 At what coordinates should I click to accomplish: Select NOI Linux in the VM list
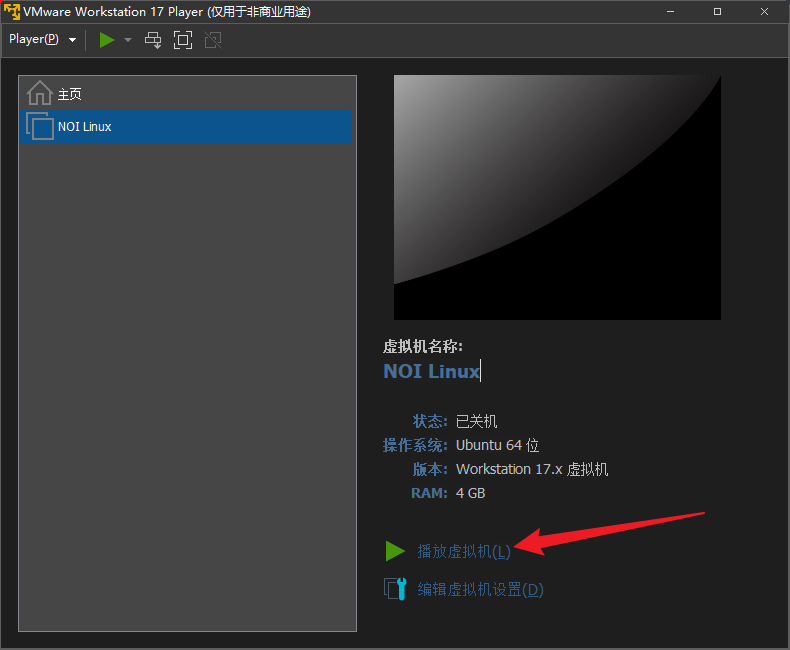[x=85, y=127]
